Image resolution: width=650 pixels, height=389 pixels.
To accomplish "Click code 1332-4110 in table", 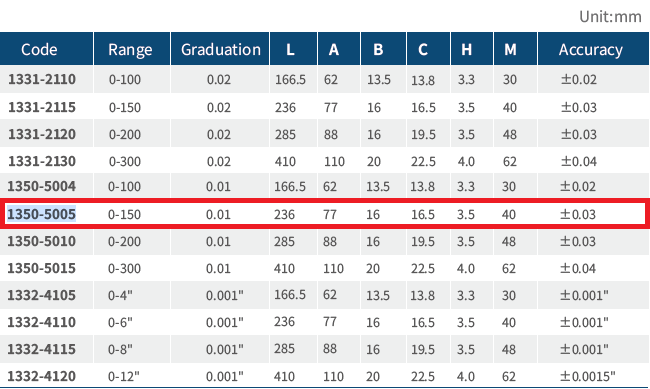I will (x=41, y=322).
